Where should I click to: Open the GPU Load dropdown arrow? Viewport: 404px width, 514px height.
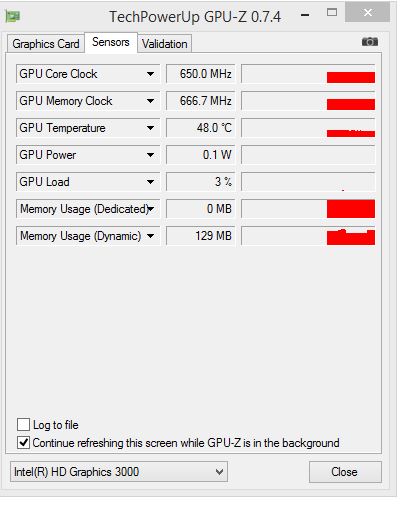(150, 182)
